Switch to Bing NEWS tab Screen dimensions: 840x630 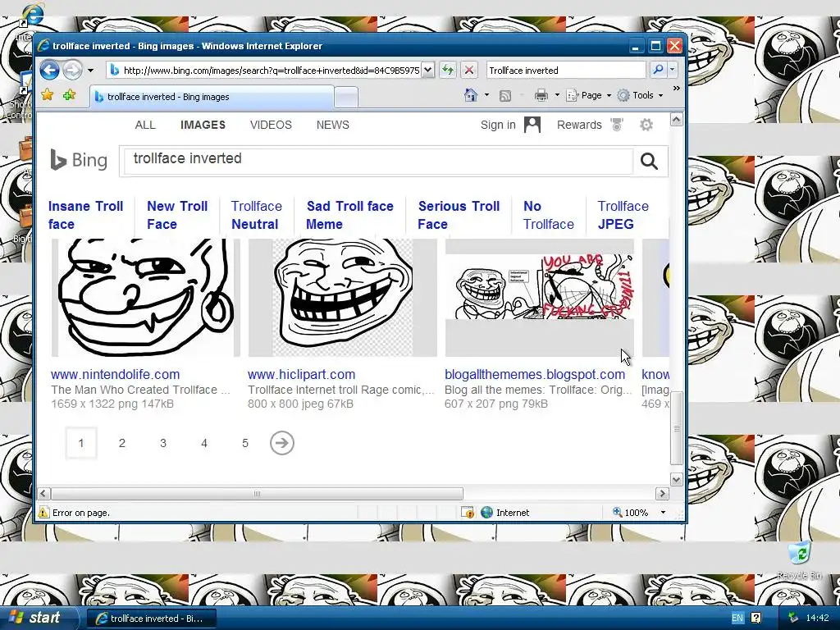coord(333,125)
